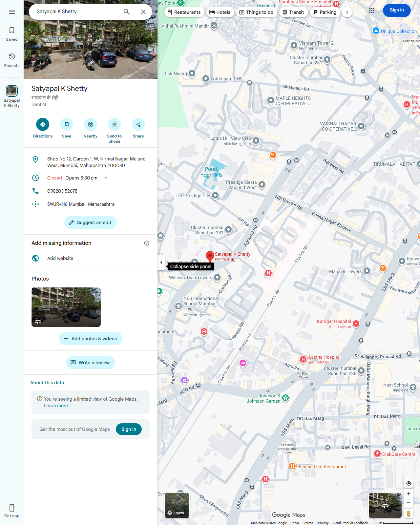Open Google apps grid
The width and height of the screenshot is (420, 525).
click(x=372, y=10)
